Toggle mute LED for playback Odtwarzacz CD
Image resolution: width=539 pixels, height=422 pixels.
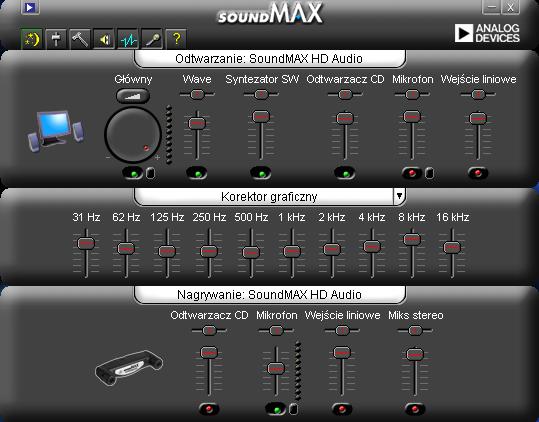point(345,173)
